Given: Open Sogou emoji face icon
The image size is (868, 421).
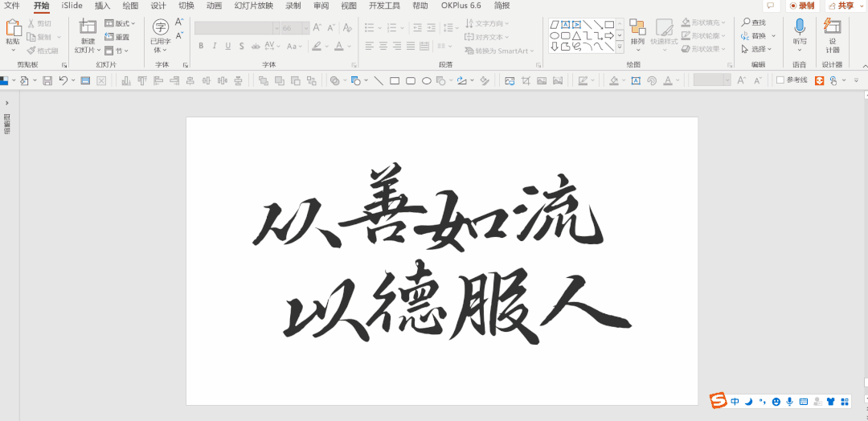Looking at the screenshot, I should 776,402.
